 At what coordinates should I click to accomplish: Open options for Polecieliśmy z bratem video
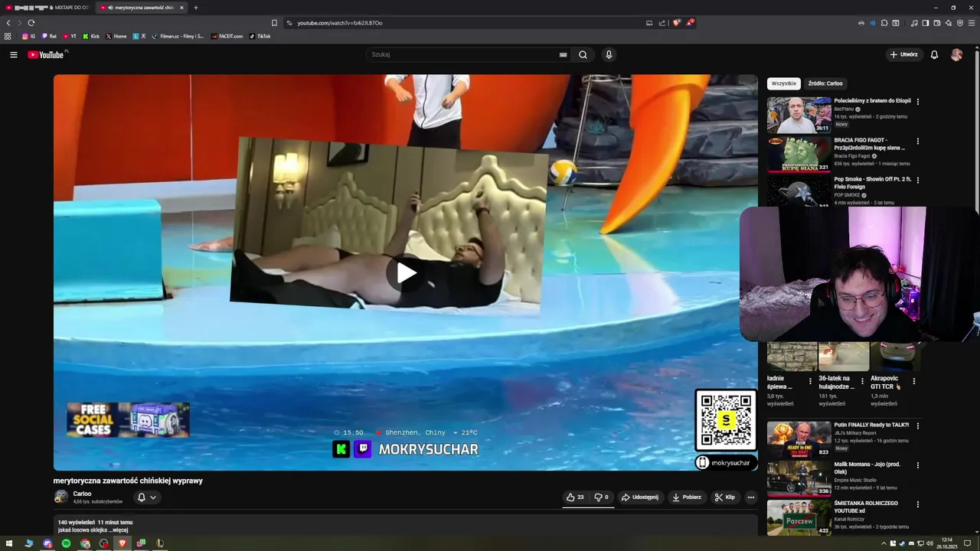(917, 101)
